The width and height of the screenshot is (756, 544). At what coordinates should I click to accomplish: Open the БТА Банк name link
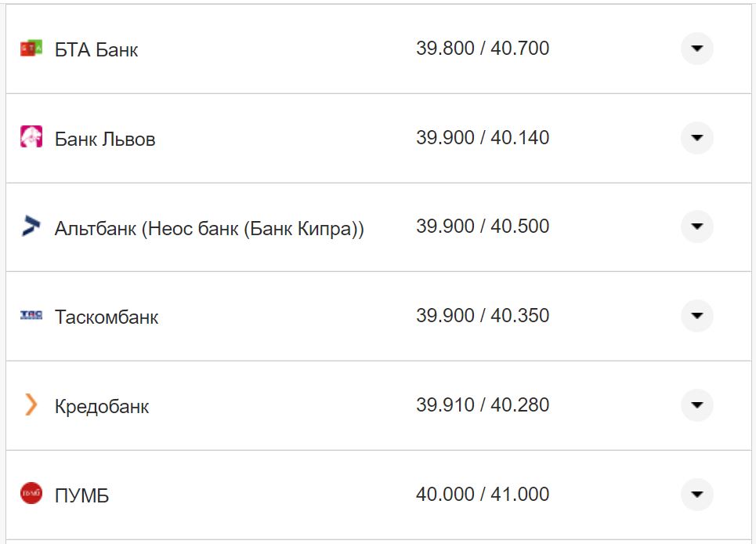coord(96,50)
